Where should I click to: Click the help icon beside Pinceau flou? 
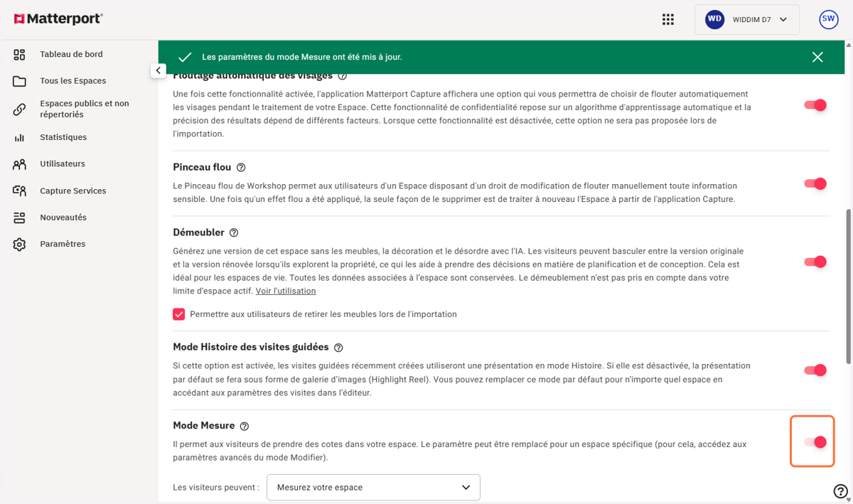tap(241, 168)
